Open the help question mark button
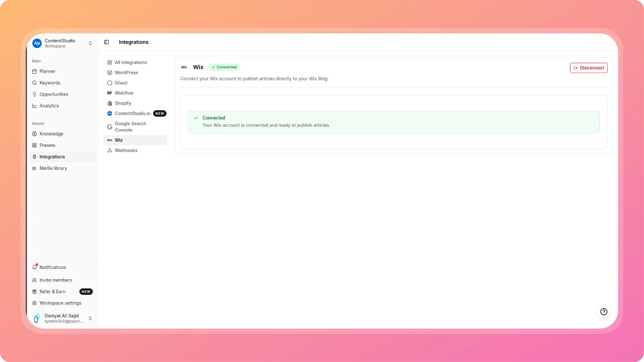Viewport: 644px width, 362px height. click(x=604, y=312)
